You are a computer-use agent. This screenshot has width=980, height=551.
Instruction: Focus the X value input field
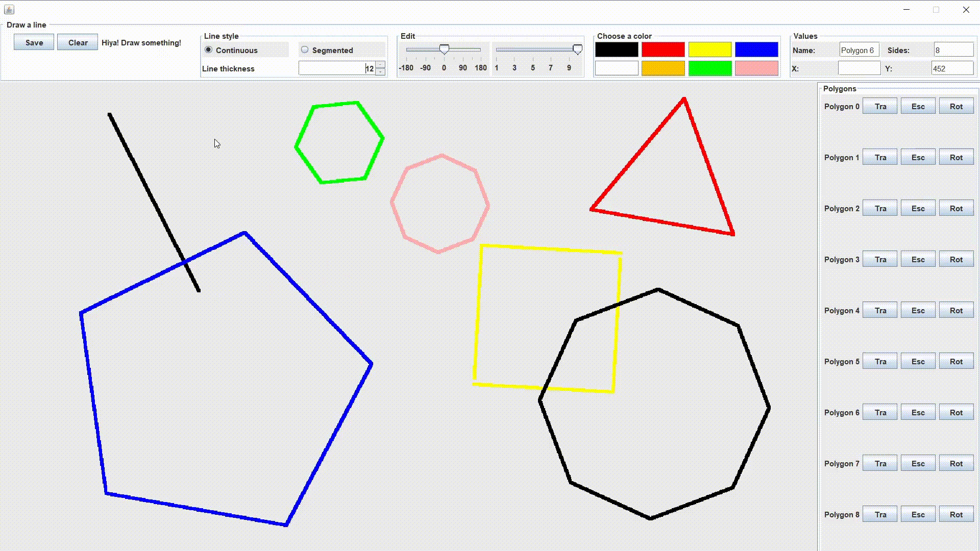[859, 68]
